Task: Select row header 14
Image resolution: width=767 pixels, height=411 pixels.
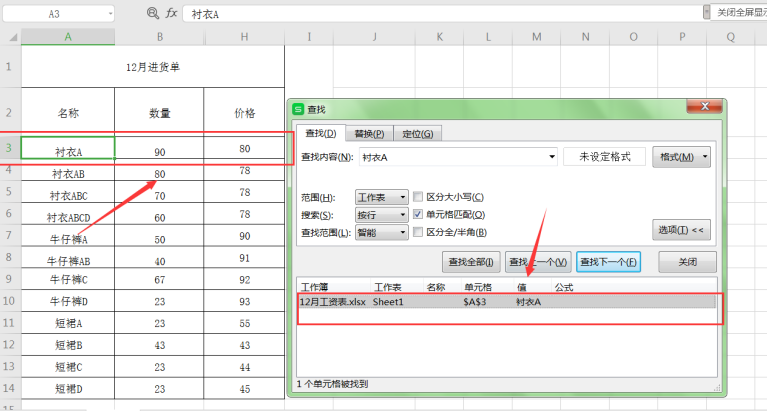Action: 9,388
